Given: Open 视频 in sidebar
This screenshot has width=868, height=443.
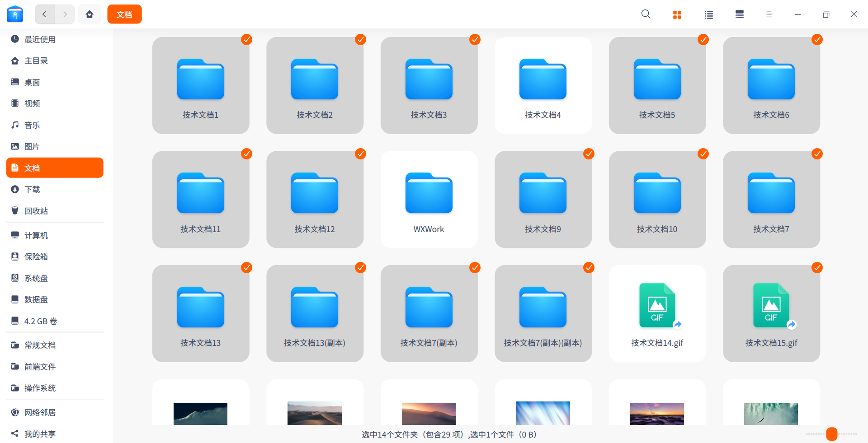Looking at the screenshot, I should tap(55, 103).
